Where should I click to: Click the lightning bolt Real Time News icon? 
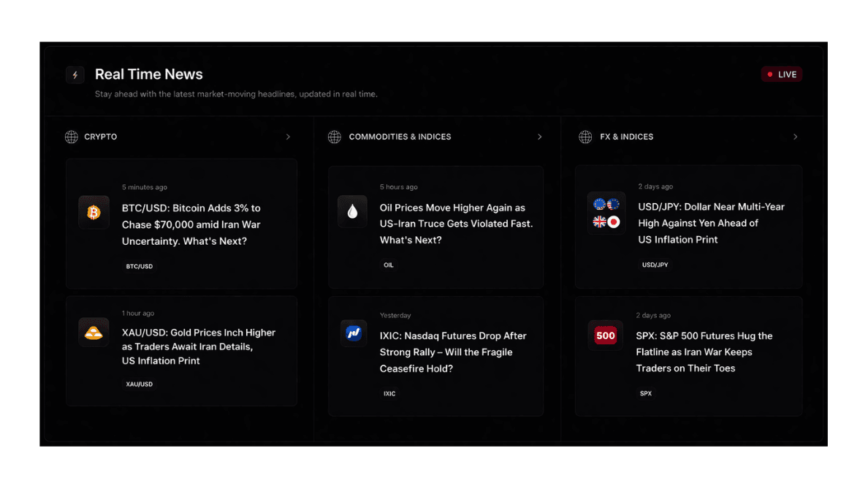pyautogui.click(x=75, y=75)
